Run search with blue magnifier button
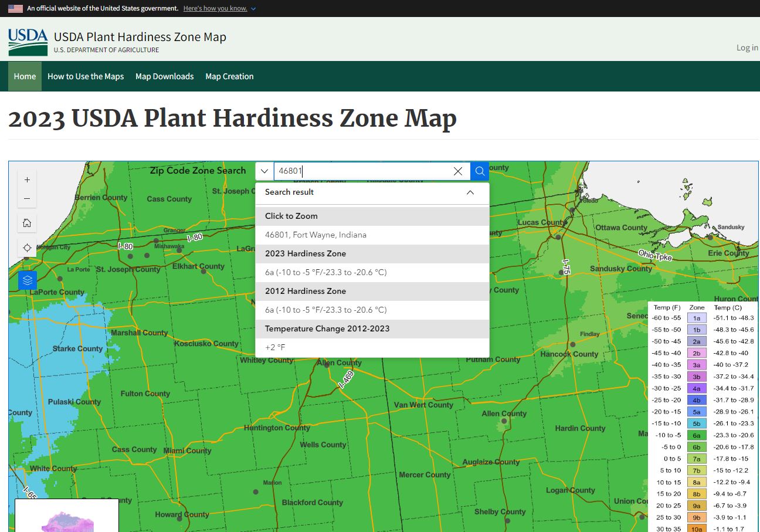The width and height of the screenshot is (760, 532). (480, 171)
